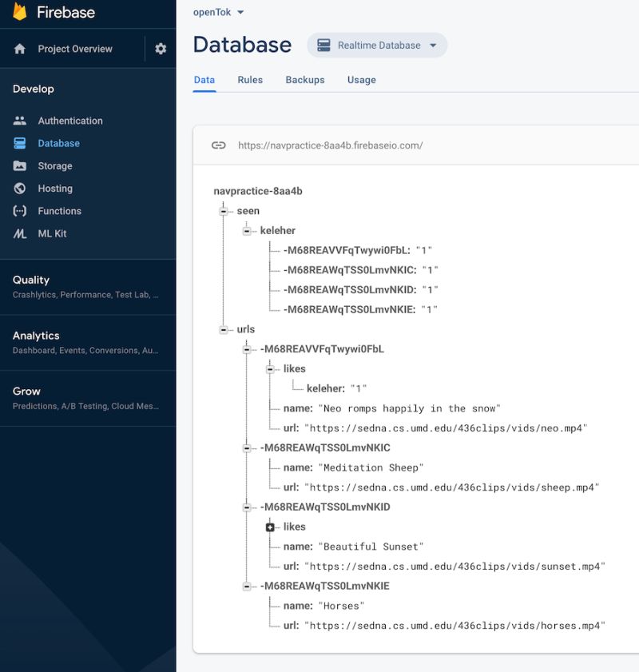Click the Functions brackets icon

(20, 211)
